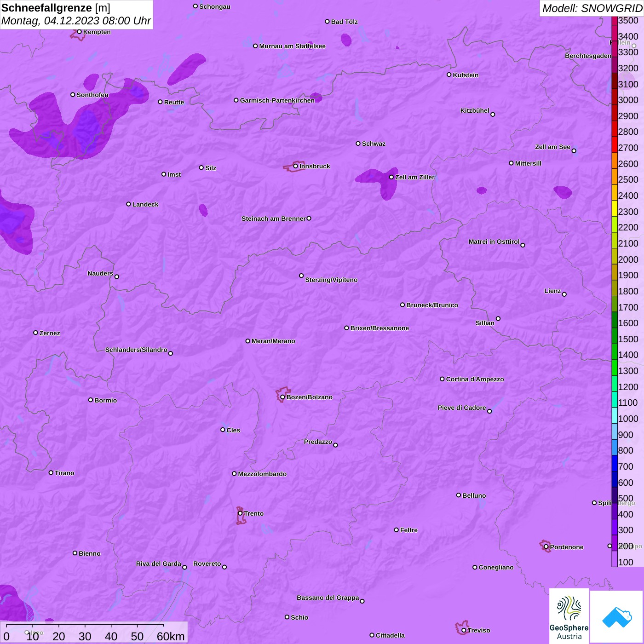Select the 1500 green legend swatch
Screen dimensions: 644x644
[x=615, y=335]
